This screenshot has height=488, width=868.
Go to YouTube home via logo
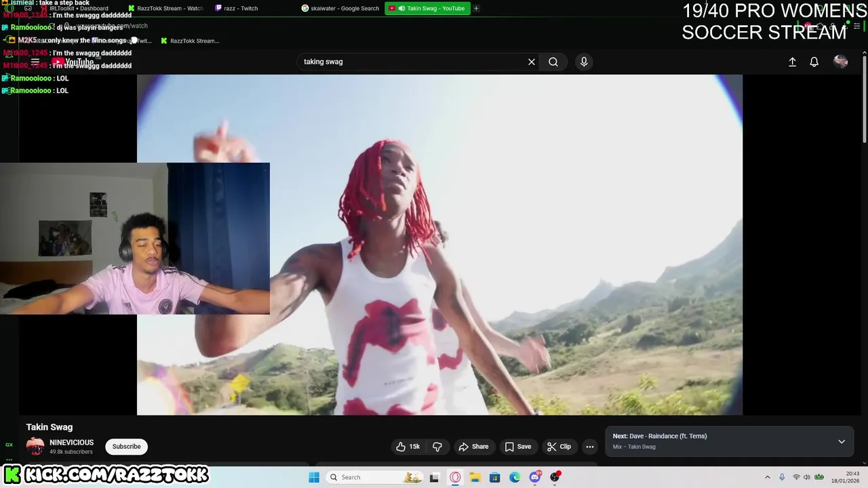(x=73, y=62)
